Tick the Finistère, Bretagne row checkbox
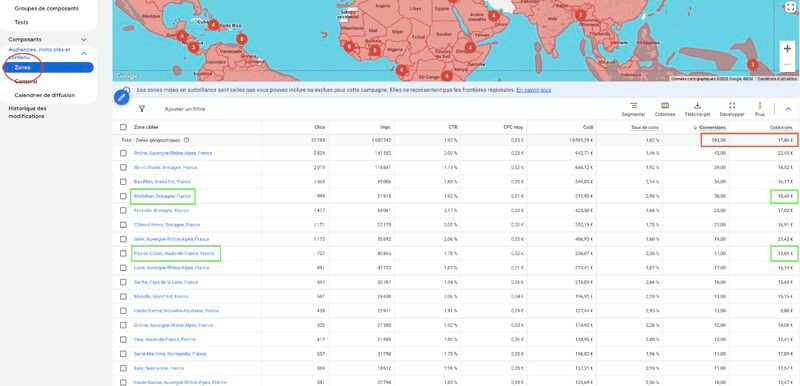Viewport: 800px width, 386px height. (x=123, y=210)
